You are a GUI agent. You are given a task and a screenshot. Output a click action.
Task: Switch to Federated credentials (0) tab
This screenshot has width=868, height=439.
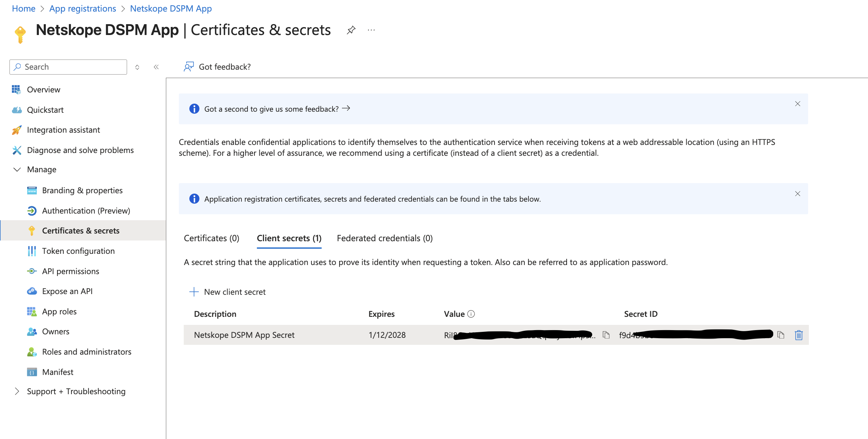(385, 238)
